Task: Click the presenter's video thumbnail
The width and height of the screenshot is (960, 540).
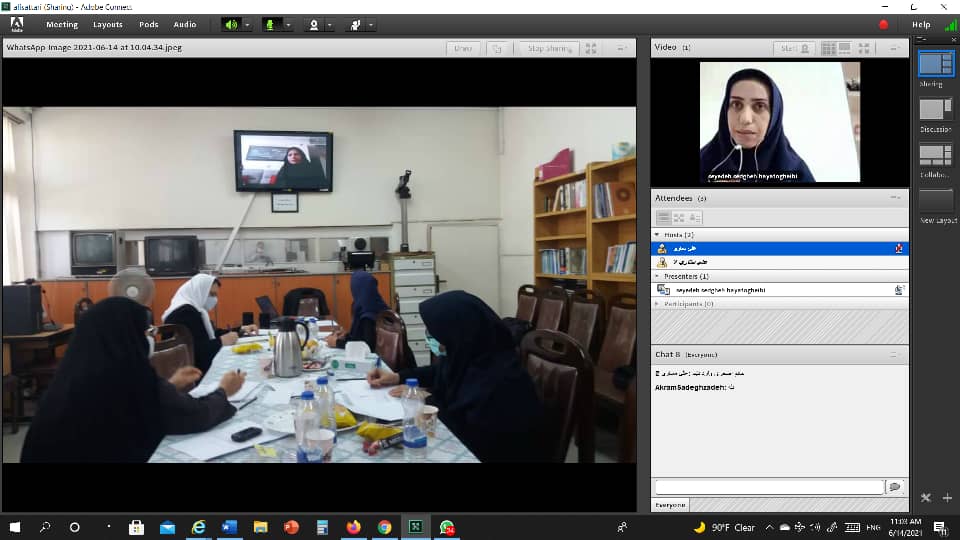Action: 779,122
